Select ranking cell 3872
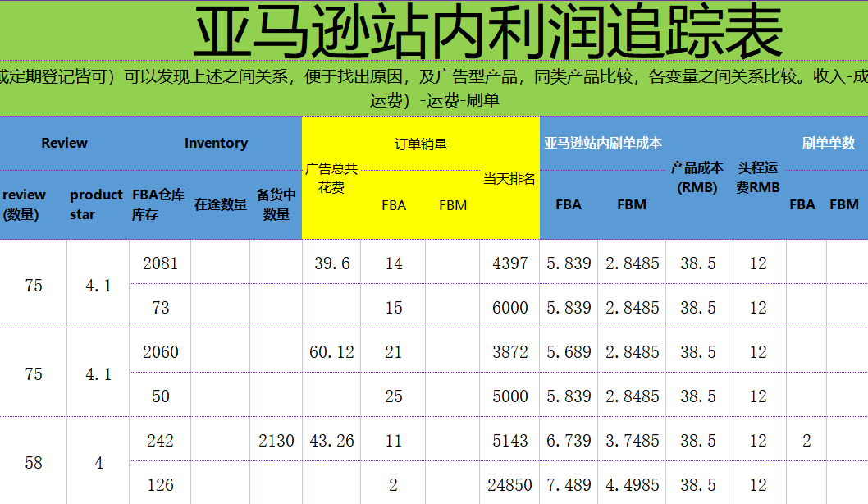868x504 pixels. (509, 351)
